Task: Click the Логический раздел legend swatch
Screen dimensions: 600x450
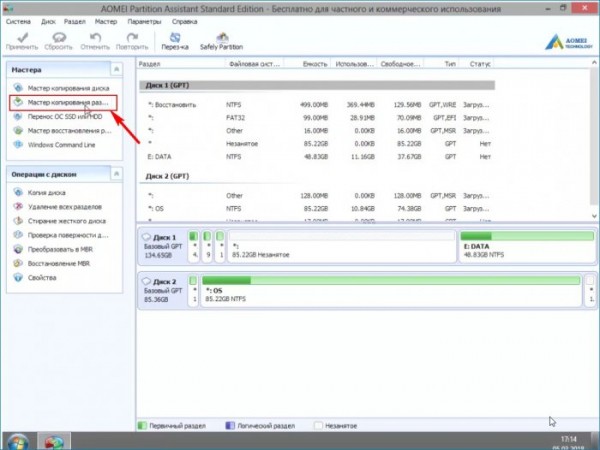Action: pos(230,426)
